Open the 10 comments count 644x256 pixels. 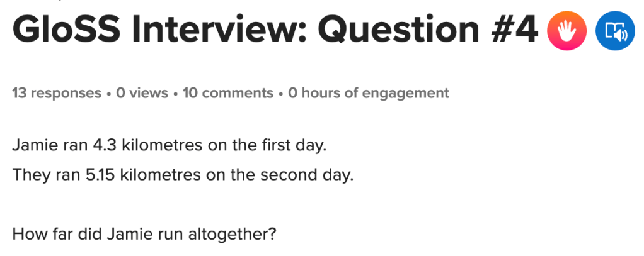point(227,94)
